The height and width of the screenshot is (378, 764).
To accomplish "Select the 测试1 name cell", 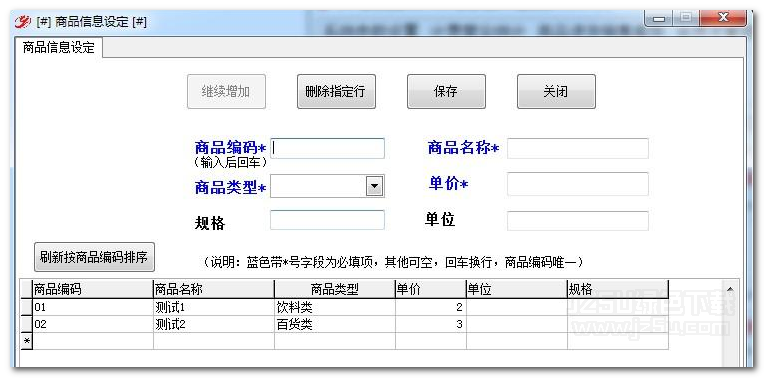I will click(x=214, y=307).
